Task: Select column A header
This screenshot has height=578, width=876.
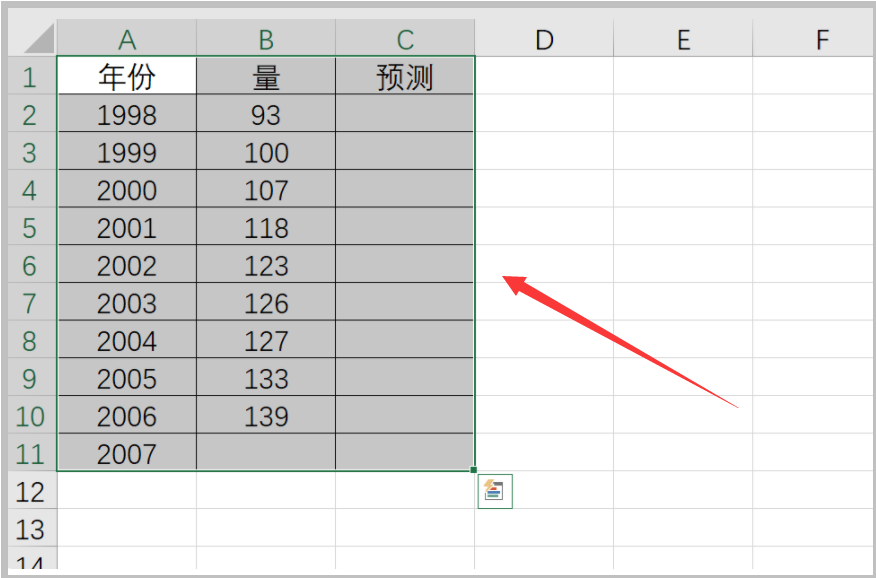Action: [x=127, y=39]
